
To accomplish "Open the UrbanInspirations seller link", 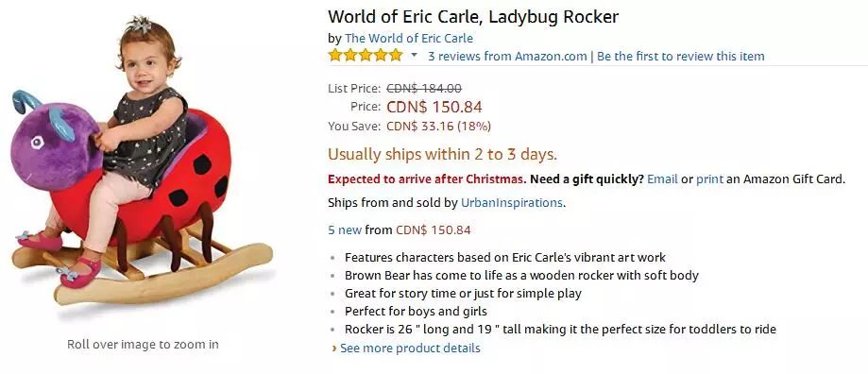I will [512, 202].
